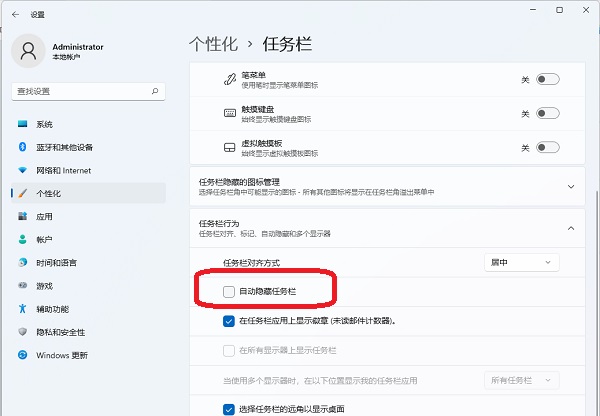The height and width of the screenshot is (416, 600).
Task: Click 个性化 breadcrumb link in header
Action: 214,44
